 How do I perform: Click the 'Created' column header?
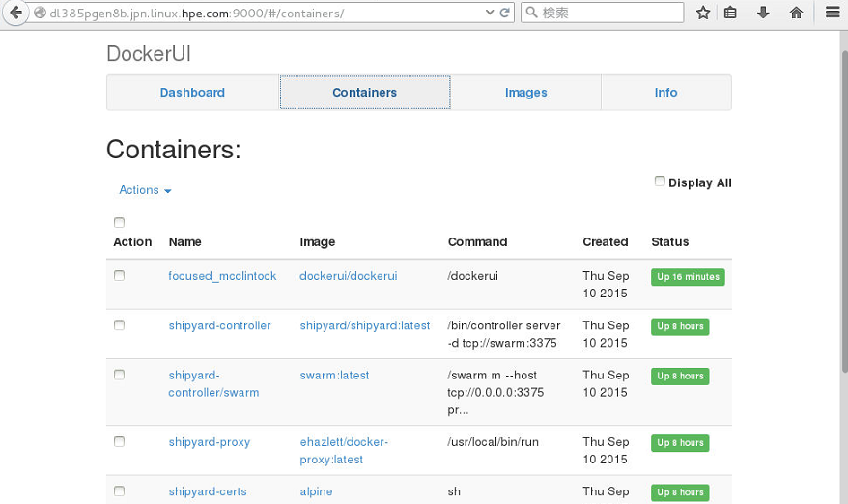point(606,241)
